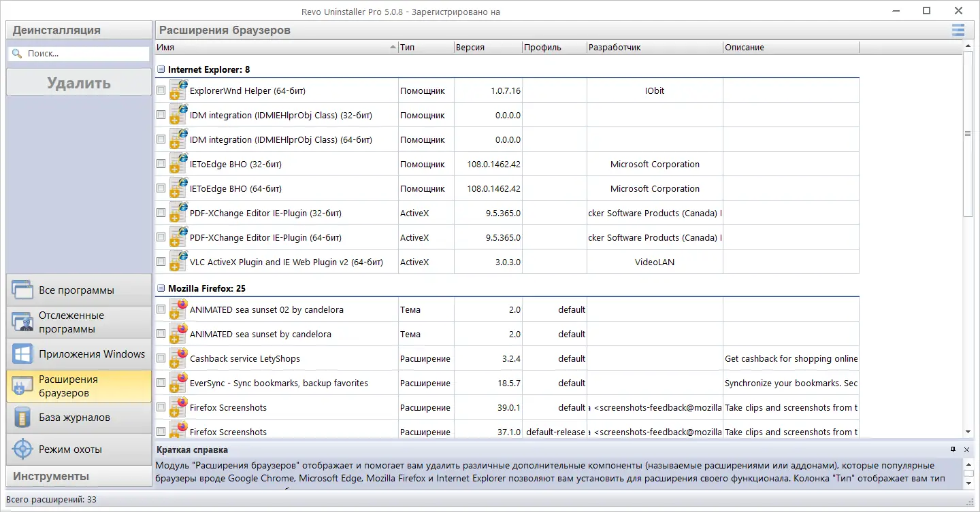The width and height of the screenshot is (980, 512).
Task: Click the list scroll down arrow
Action: pos(968,432)
